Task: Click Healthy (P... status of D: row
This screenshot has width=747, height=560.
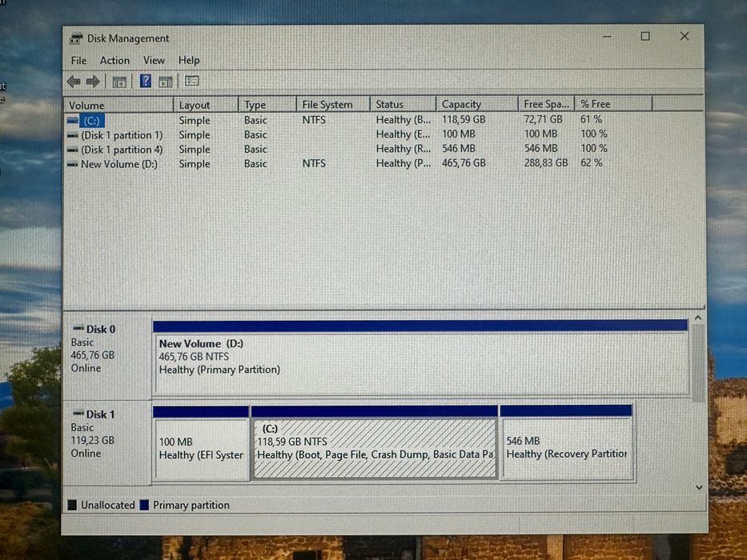Action: pyautogui.click(x=403, y=163)
